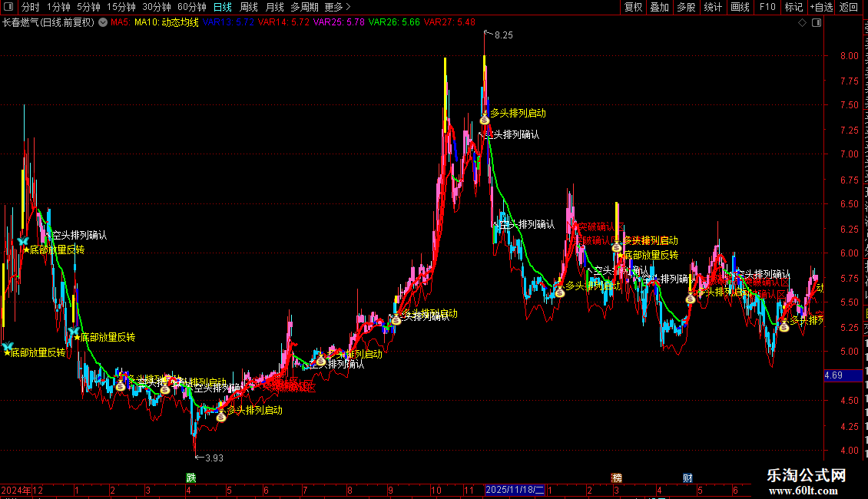Click the 长春燃气(日线.前复权) title
This screenshot has height=499, width=868.
[x=48, y=23]
